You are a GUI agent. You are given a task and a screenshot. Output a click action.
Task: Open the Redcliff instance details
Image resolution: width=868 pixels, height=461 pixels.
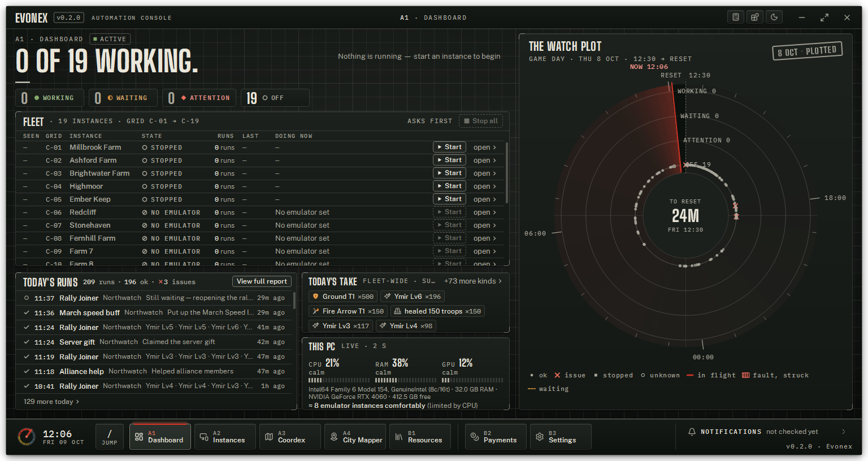[x=485, y=212]
